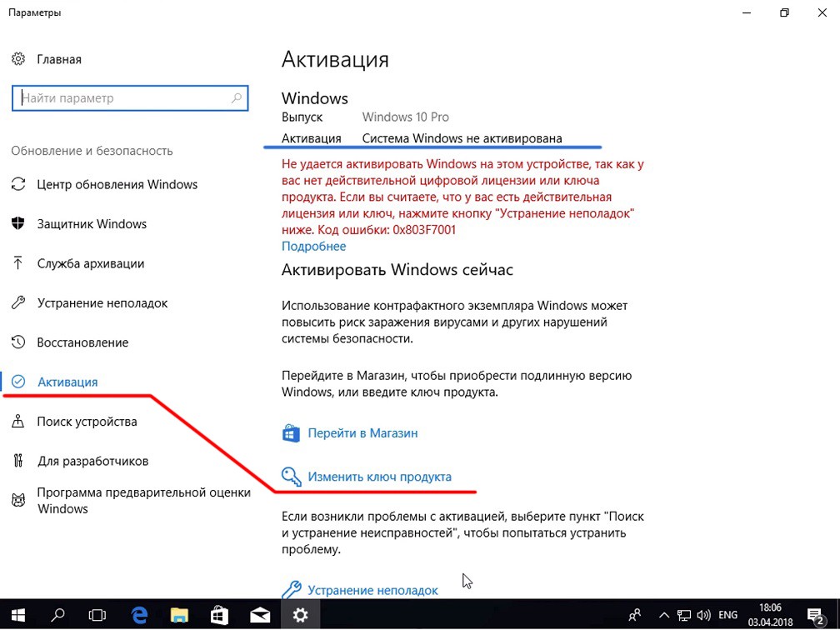Launch Microsoft Edge from the taskbar
Image resolution: width=840 pixels, height=630 pixels.
[x=139, y=614]
